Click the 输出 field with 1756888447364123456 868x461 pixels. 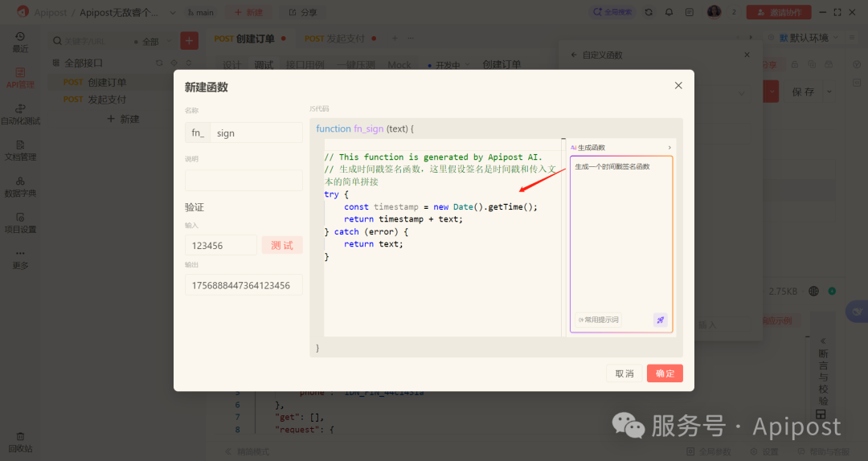pos(244,285)
